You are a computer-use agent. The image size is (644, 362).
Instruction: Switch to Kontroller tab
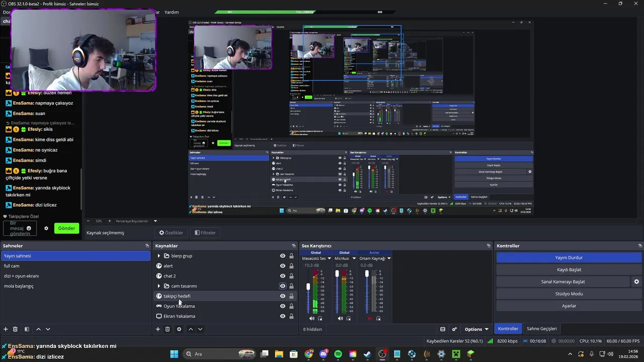click(508, 329)
